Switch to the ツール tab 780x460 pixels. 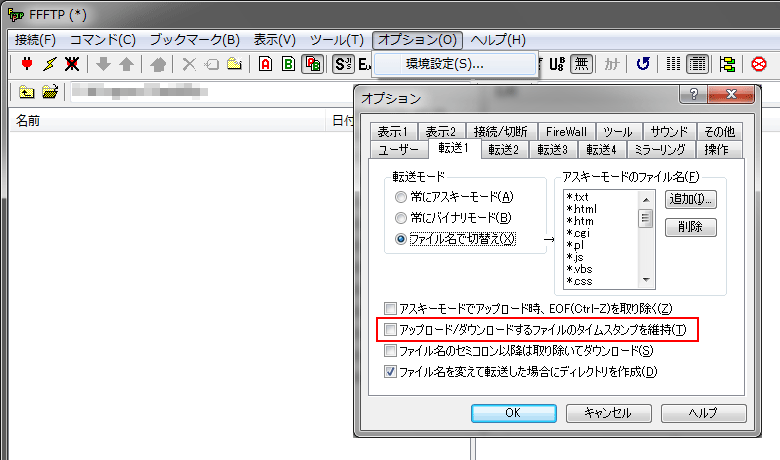[618, 132]
